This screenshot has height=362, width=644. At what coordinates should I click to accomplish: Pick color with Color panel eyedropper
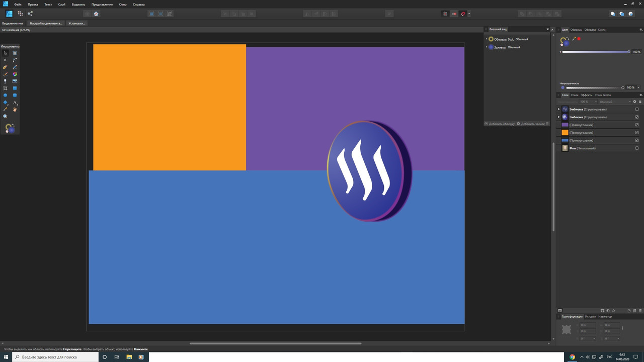[574, 39]
